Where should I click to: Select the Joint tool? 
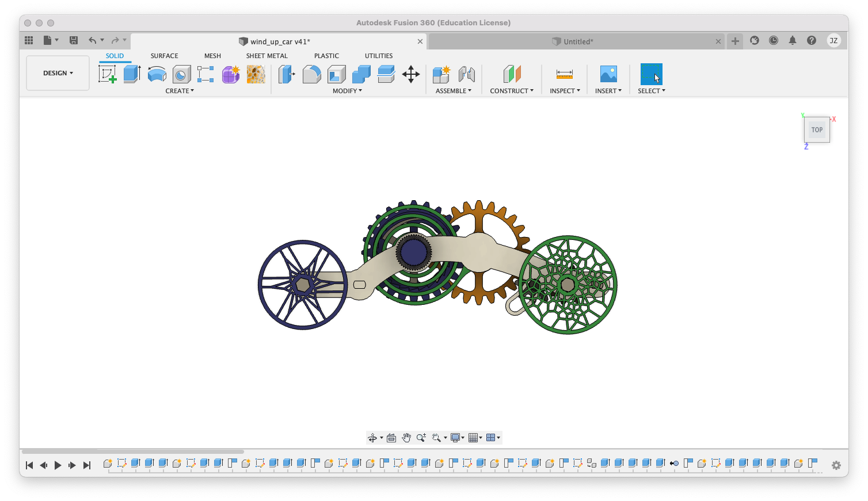click(467, 74)
